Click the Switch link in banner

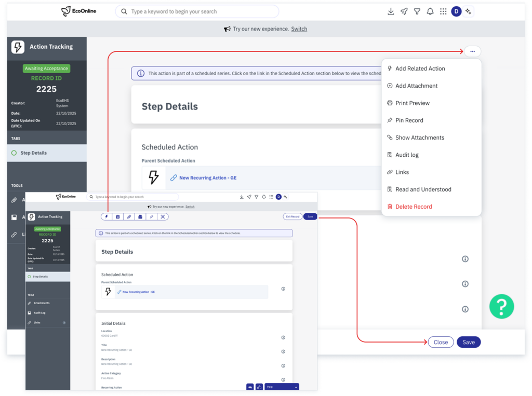(299, 29)
